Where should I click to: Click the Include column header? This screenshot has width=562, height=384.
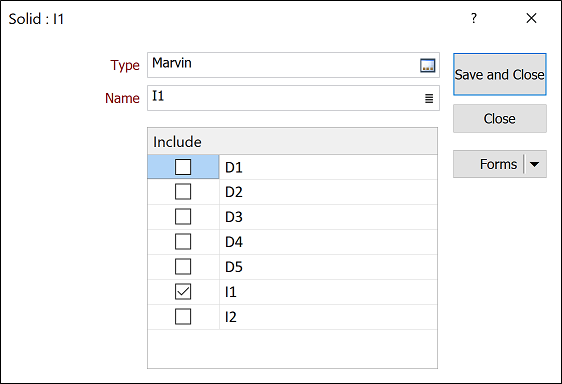click(x=292, y=142)
